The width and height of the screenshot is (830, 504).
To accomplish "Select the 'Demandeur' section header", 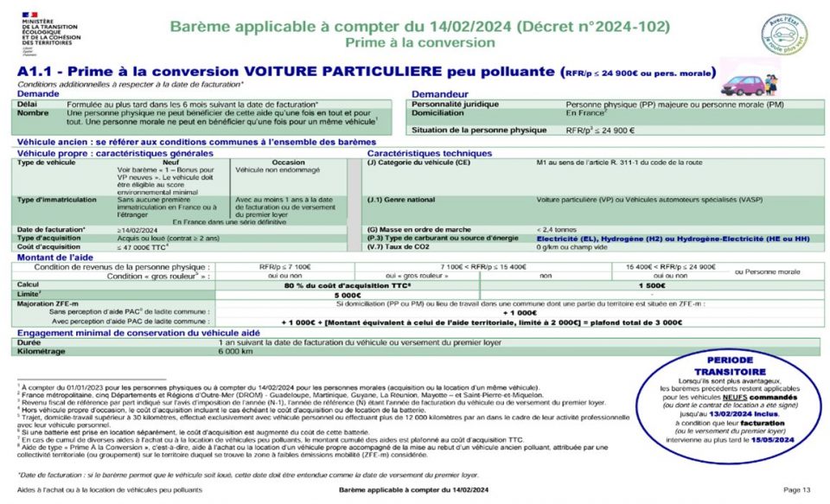I will 440,93.
